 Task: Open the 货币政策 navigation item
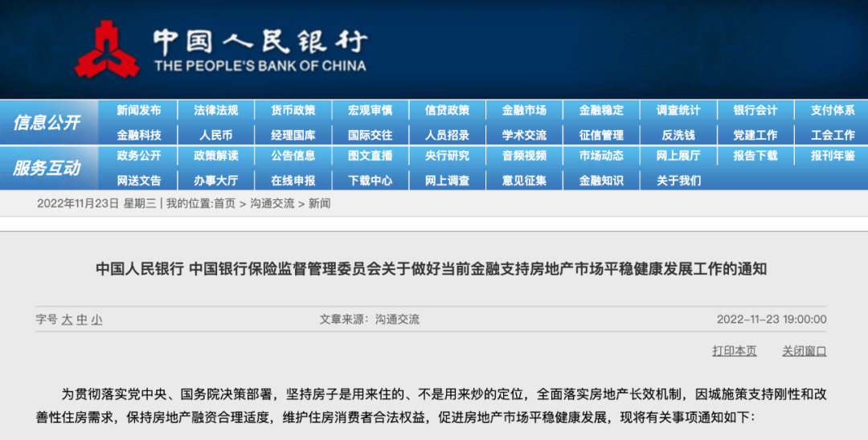(293, 111)
